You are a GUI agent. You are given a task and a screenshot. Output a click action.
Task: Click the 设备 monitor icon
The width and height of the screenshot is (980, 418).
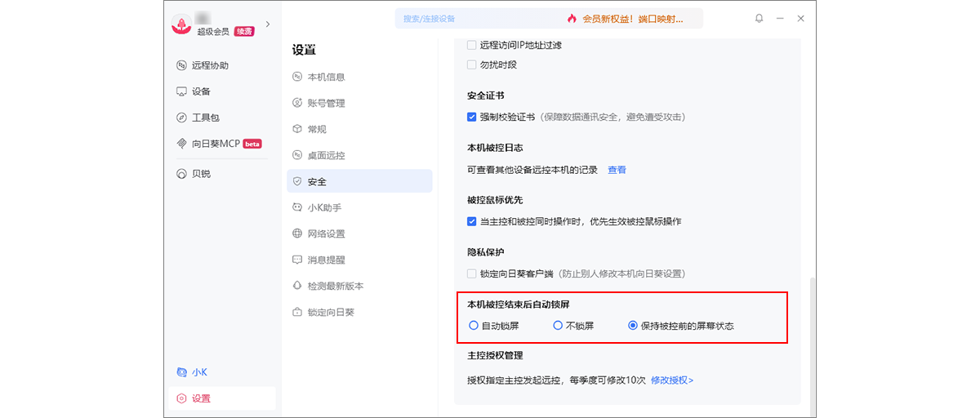coord(182,91)
